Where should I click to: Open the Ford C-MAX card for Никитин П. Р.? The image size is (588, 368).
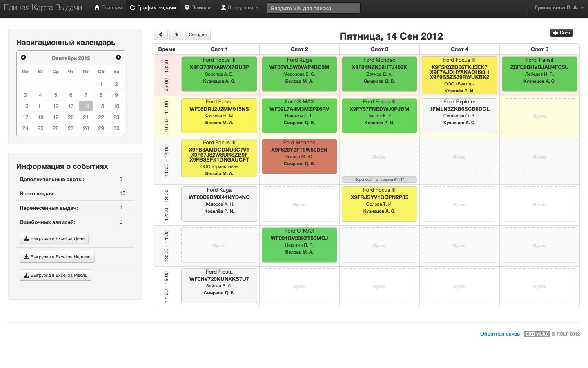coord(299,245)
